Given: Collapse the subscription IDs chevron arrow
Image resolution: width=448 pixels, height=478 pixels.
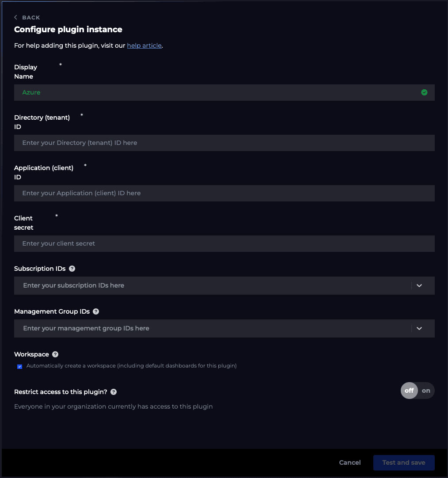Looking at the screenshot, I should (x=419, y=285).
